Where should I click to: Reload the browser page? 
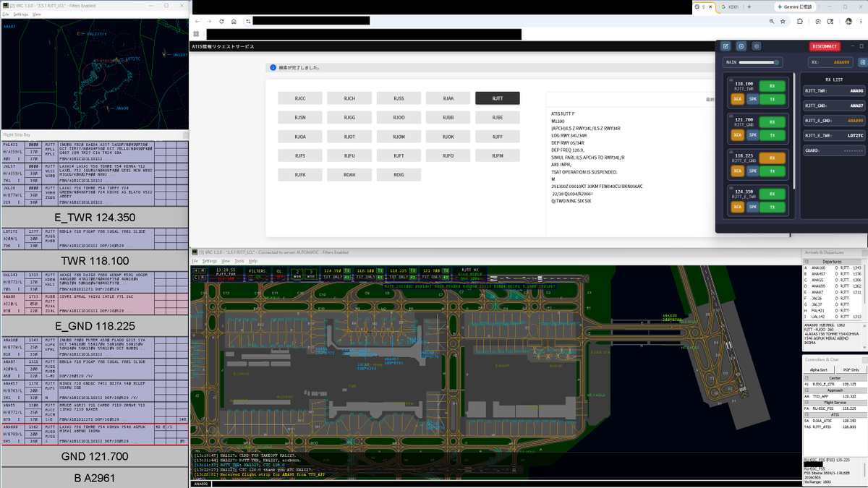coord(222,21)
